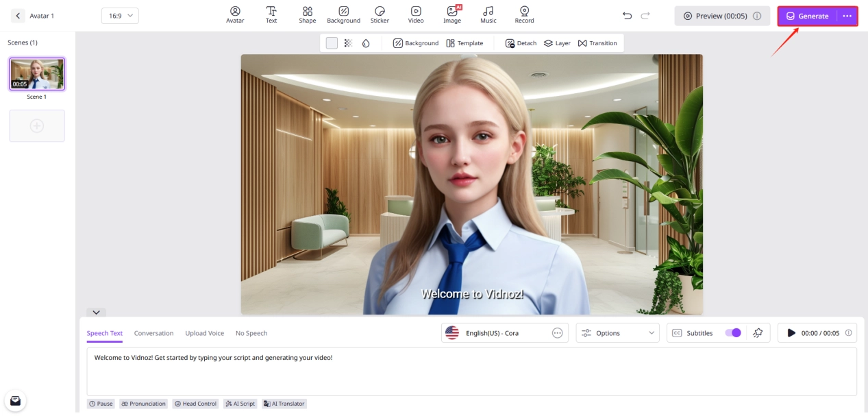Click the pin icon beside Subtitles
This screenshot has width=868, height=416.
pyautogui.click(x=757, y=333)
